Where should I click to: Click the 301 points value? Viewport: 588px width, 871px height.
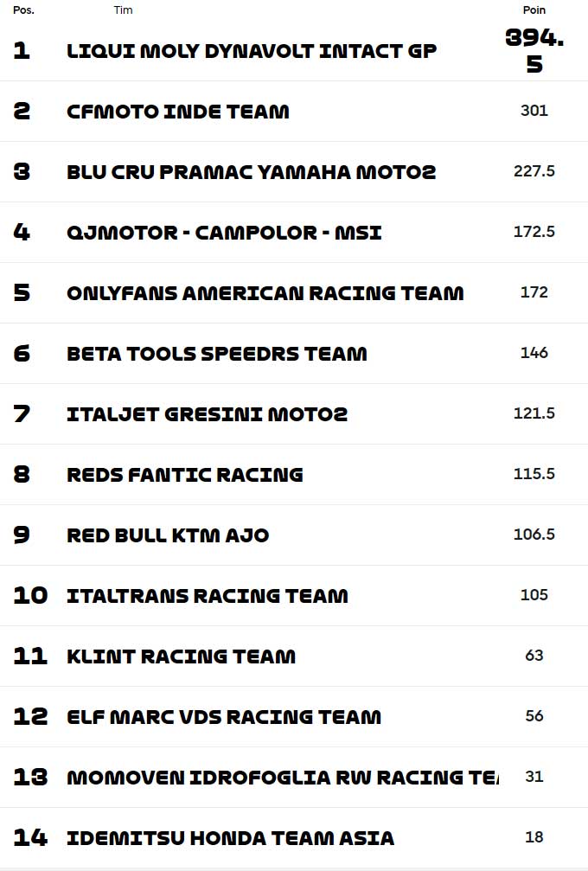pyautogui.click(x=534, y=111)
